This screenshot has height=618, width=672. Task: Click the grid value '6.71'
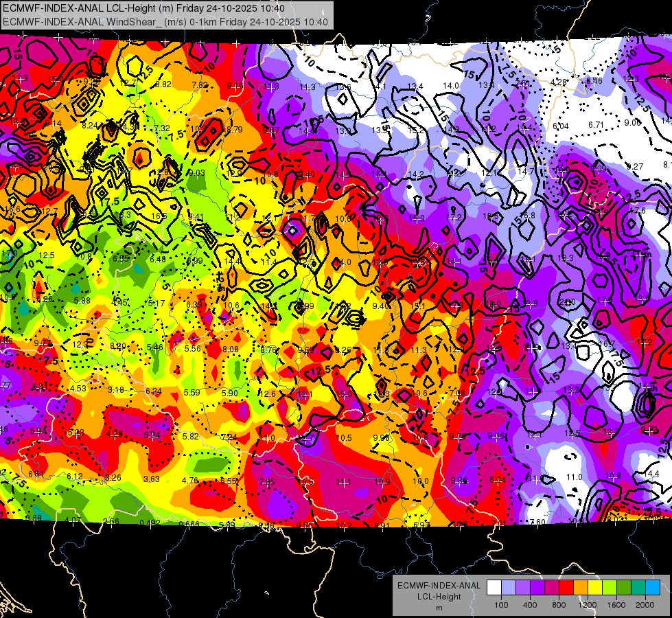[596, 125]
